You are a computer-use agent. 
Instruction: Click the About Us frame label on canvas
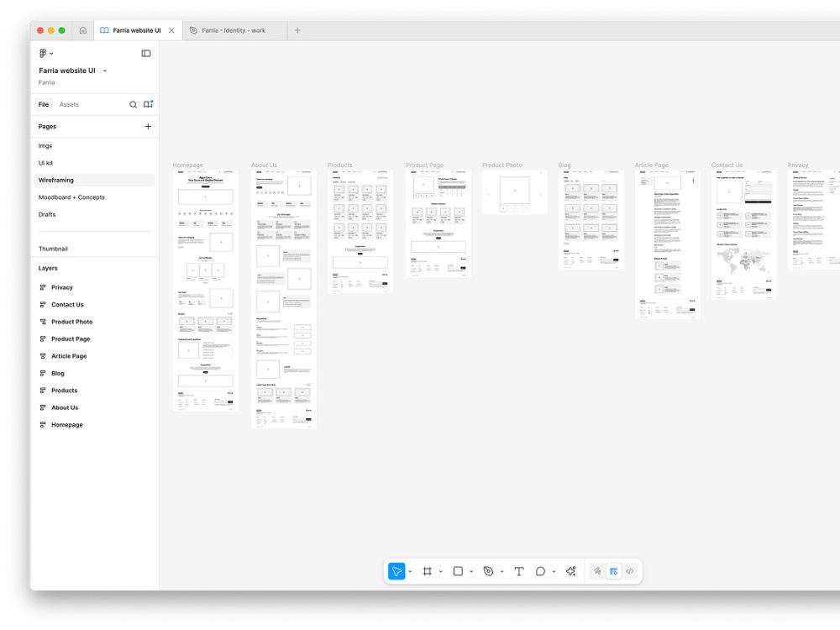264,165
